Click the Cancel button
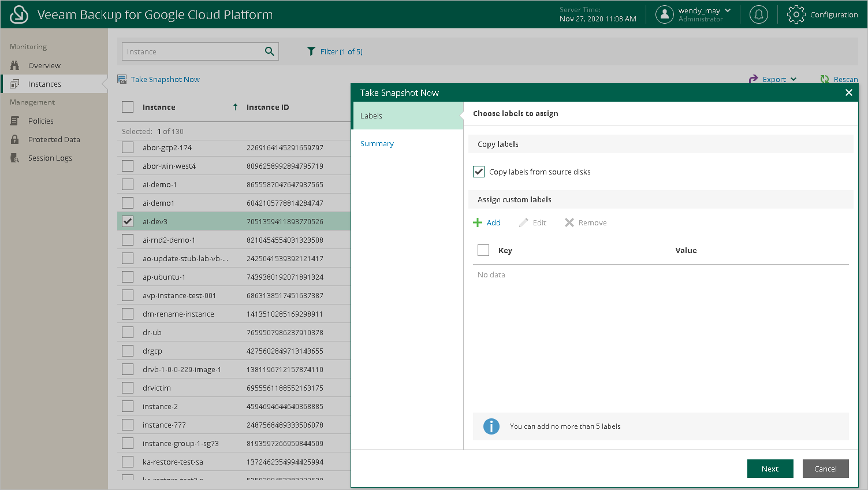The image size is (868, 490). tap(825, 469)
